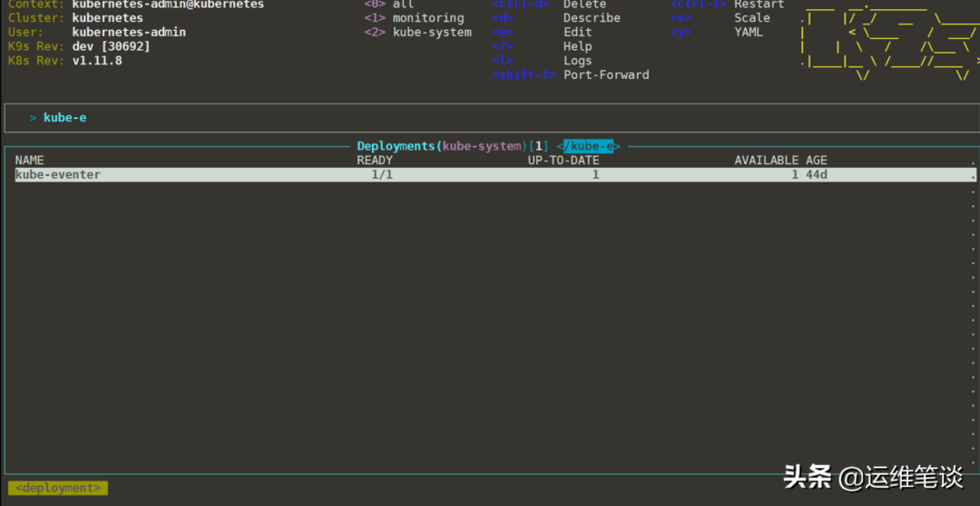Click the Scale command hint
The image size is (980, 506).
pos(752,18)
